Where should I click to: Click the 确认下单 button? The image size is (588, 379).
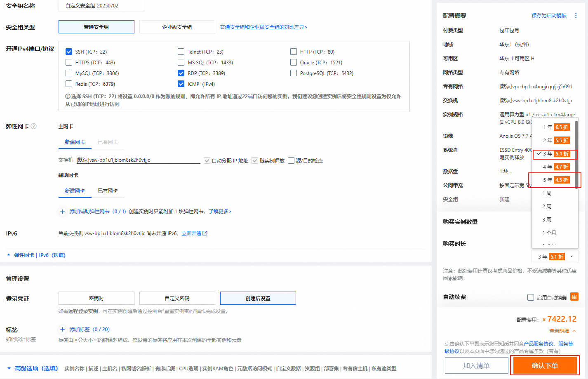tap(544, 365)
